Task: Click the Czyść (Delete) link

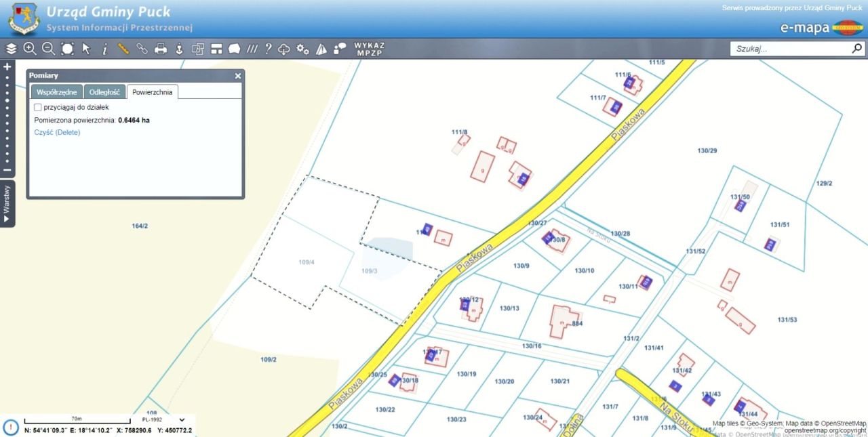Action: (57, 132)
